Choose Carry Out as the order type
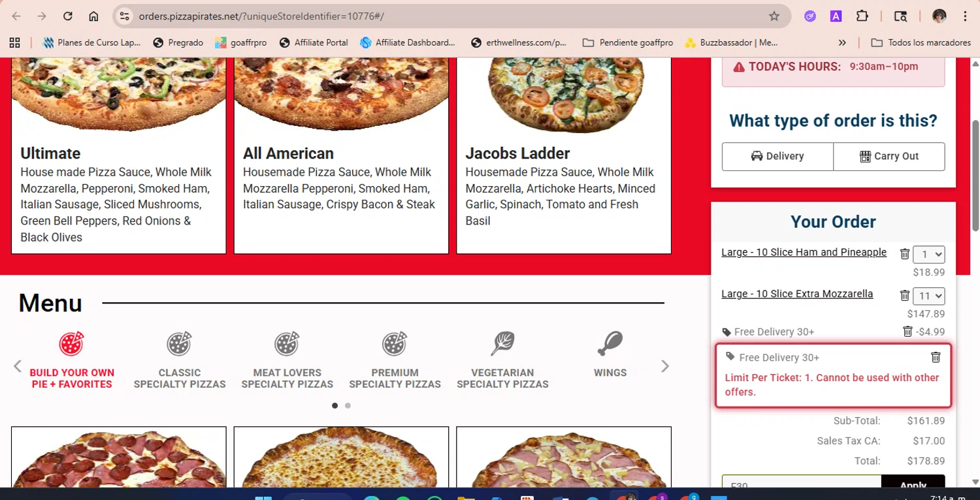This screenshot has width=980, height=500. tap(889, 157)
